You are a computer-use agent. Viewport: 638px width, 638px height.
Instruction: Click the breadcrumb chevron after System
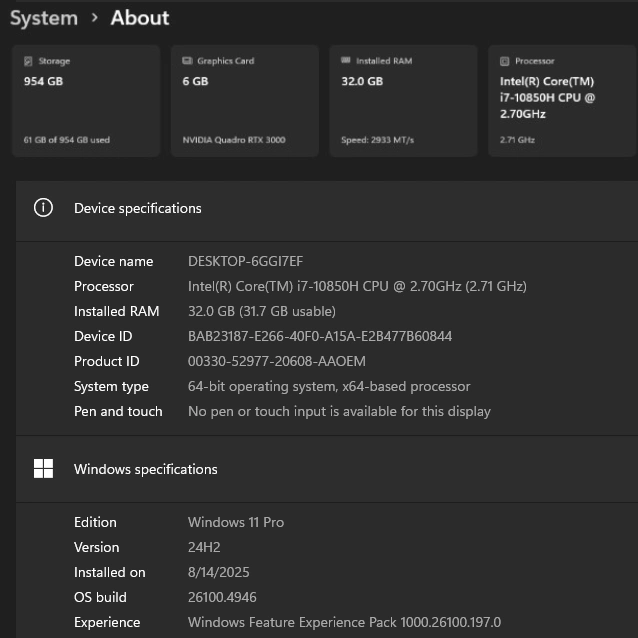[94, 18]
